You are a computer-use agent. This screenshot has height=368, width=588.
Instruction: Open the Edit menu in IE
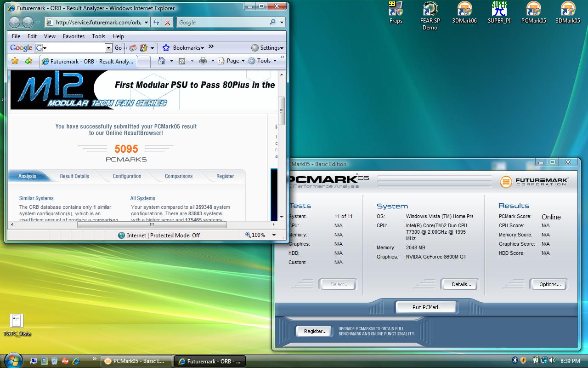point(32,36)
